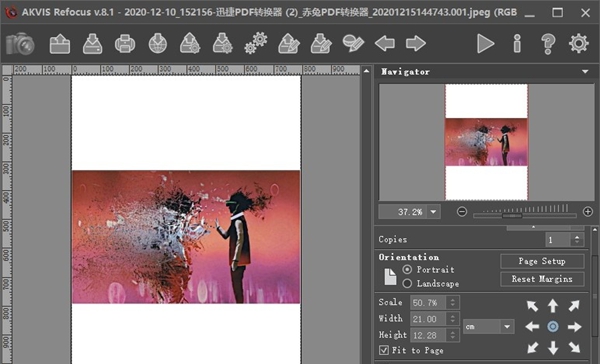Viewport: 600px width, 364px height.
Task: Click the camera logo icon in toolbar
Action: click(x=20, y=44)
